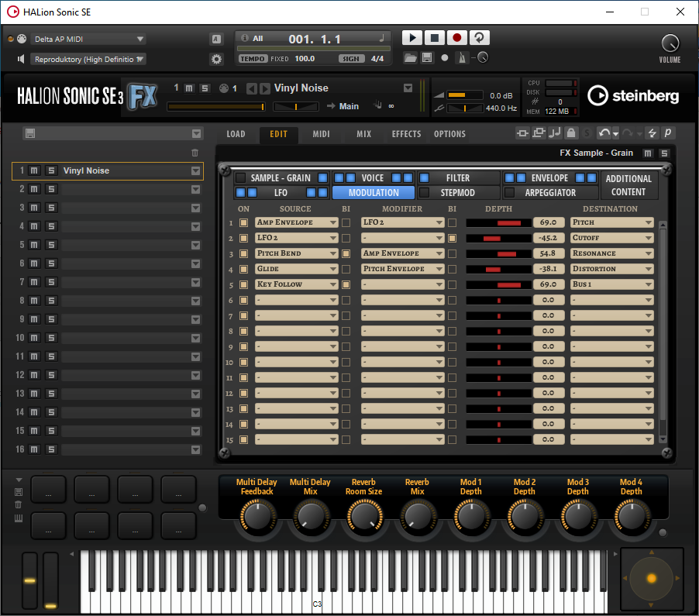The height and width of the screenshot is (616, 699).
Task: Click the first empty trigger pad
Action: coord(48,490)
